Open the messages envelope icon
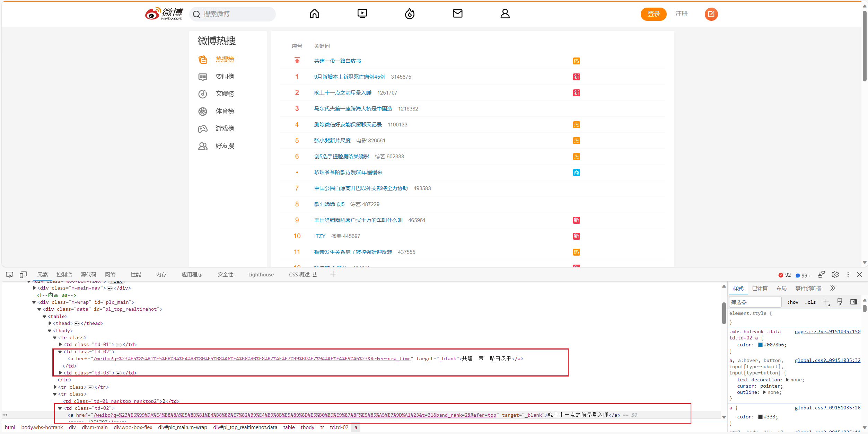The width and height of the screenshot is (868, 434). (457, 14)
